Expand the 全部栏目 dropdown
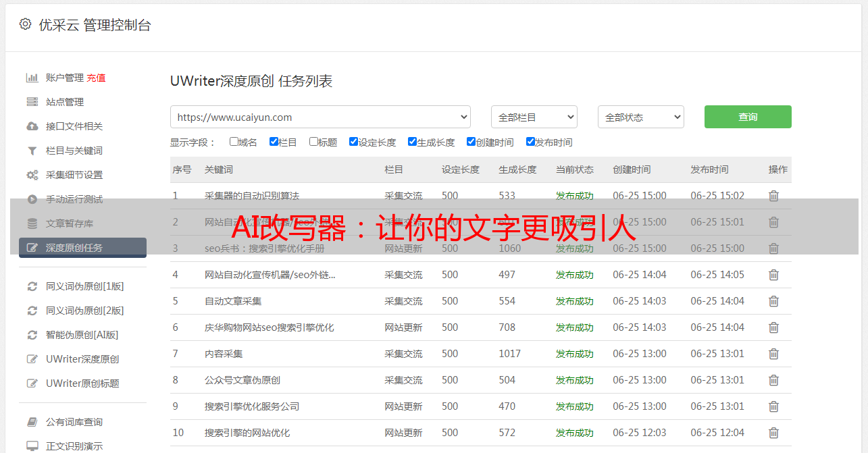868x453 pixels. pos(534,117)
